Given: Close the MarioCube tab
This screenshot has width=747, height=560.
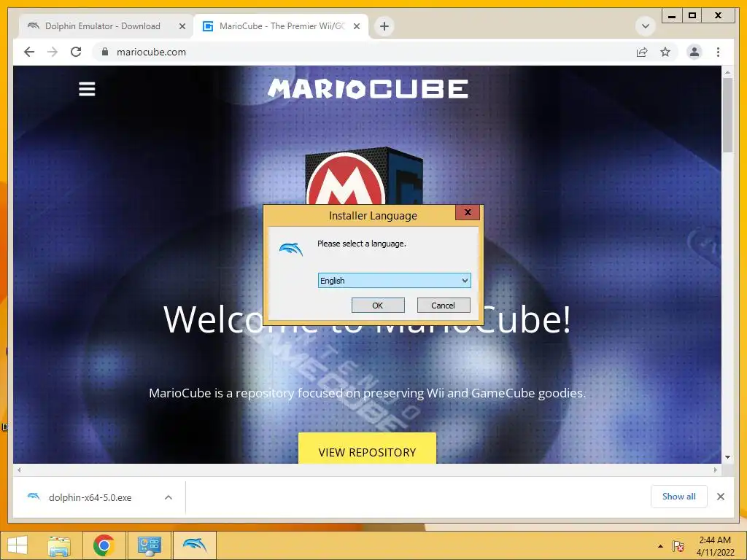Looking at the screenshot, I should click(356, 27).
